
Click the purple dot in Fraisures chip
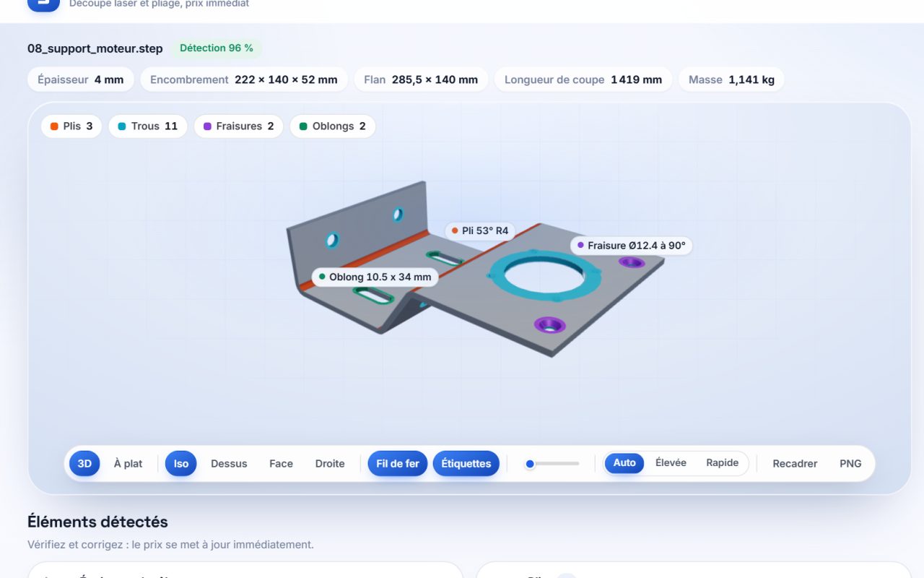207,126
